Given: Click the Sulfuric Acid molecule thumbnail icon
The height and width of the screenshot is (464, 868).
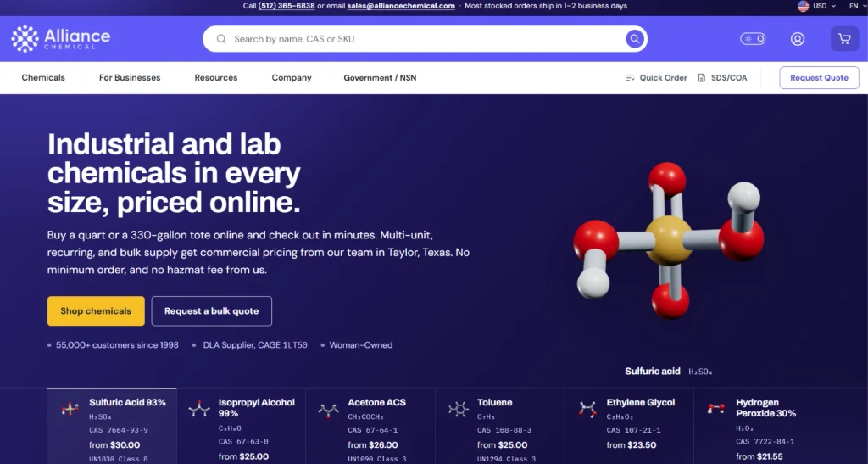Looking at the screenshot, I should (70, 409).
